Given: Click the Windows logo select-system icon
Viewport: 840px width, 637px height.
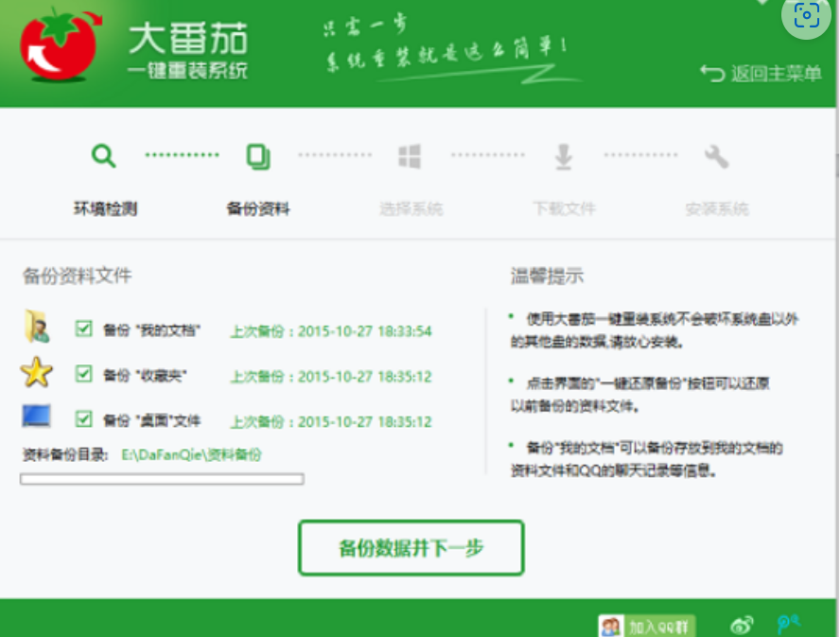Looking at the screenshot, I should point(410,156).
